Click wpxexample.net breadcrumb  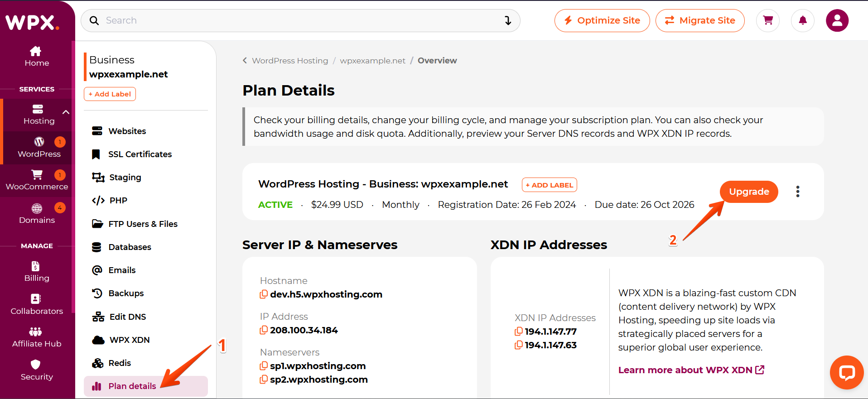(x=372, y=61)
